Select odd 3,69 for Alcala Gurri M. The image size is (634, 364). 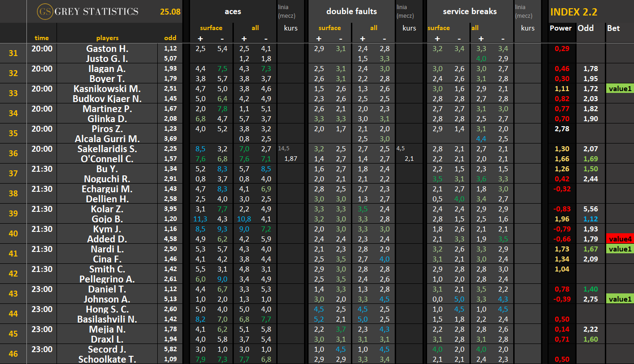(x=170, y=138)
